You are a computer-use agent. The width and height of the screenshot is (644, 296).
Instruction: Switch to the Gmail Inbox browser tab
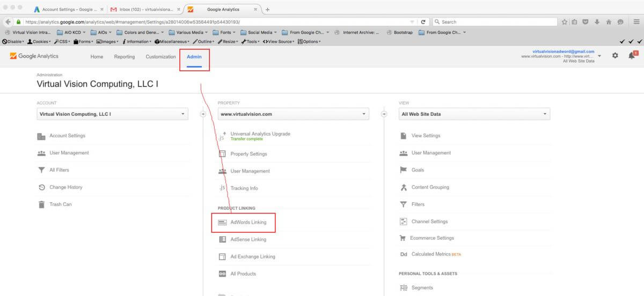pyautogui.click(x=145, y=9)
